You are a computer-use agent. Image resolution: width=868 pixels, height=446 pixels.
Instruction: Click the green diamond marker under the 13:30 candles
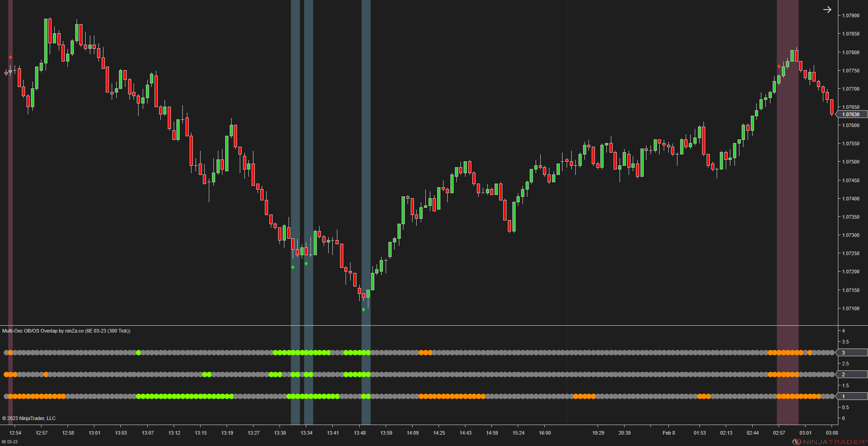(x=293, y=267)
